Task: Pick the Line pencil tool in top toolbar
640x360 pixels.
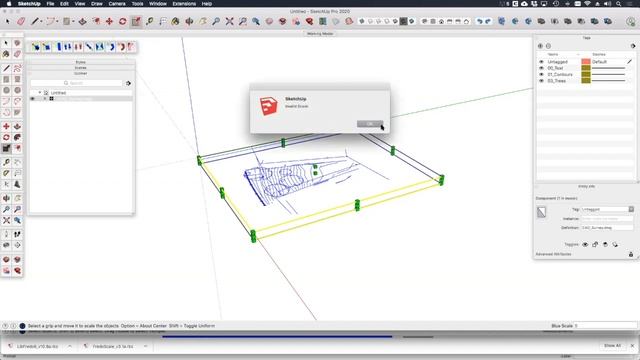Action: tap(35, 21)
